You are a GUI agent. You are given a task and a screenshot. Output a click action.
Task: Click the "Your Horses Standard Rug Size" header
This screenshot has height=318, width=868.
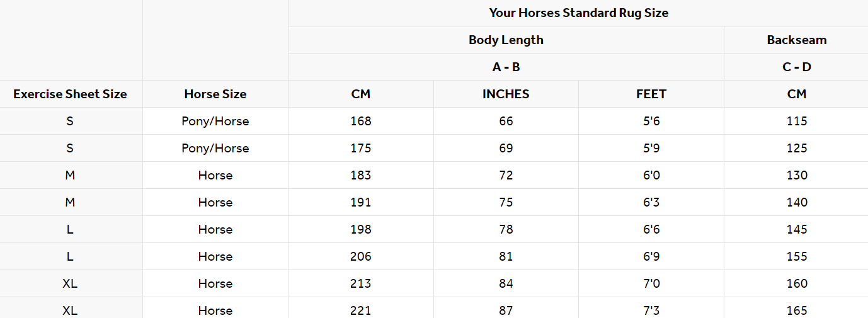[578, 13]
